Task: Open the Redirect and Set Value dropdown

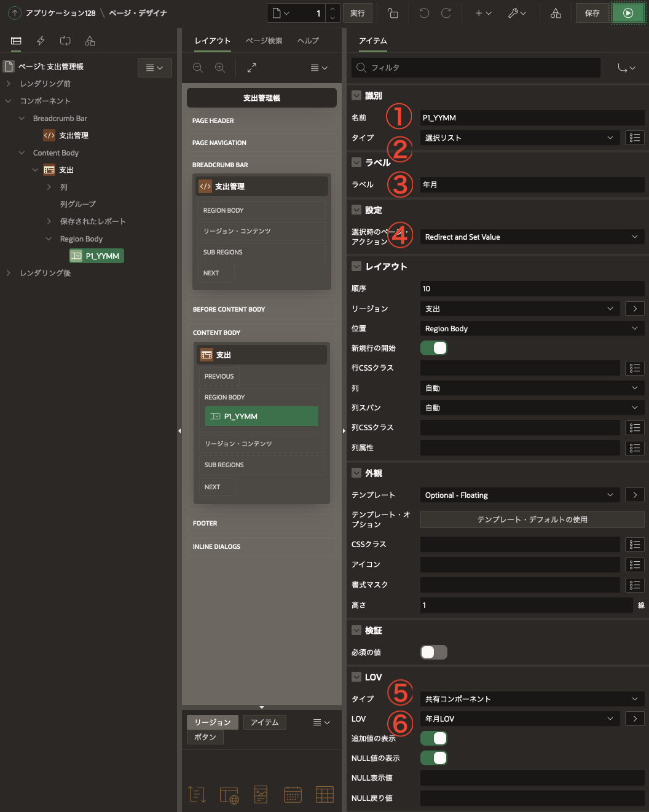Action: point(532,237)
